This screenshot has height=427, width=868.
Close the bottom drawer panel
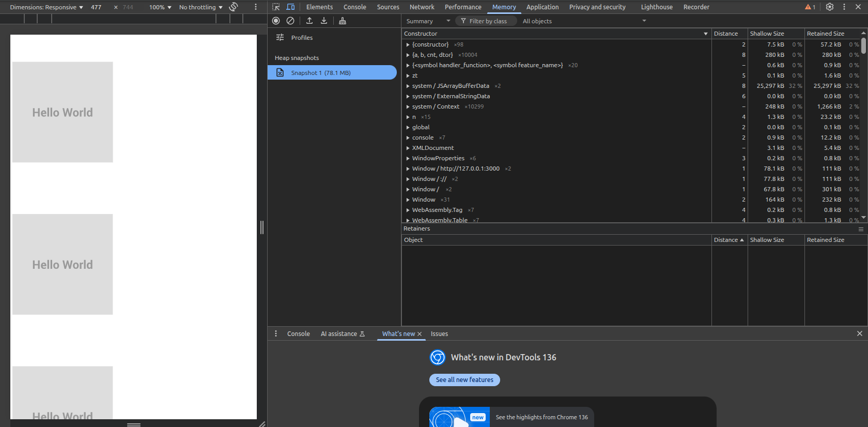click(x=860, y=333)
